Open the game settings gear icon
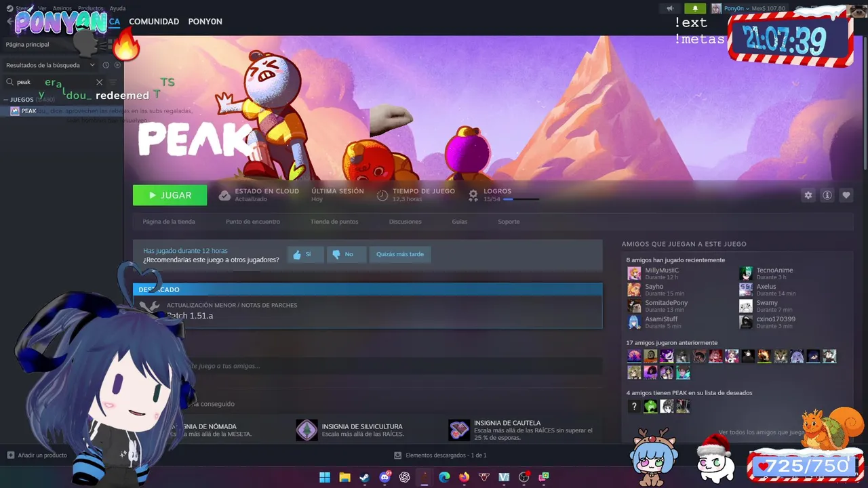Image resolution: width=868 pixels, height=488 pixels. [808, 195]
